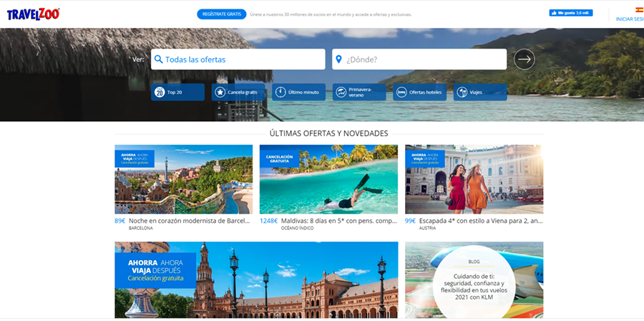Select the Último minuto filter
The image size is (644, 321).
coord(298,92)
